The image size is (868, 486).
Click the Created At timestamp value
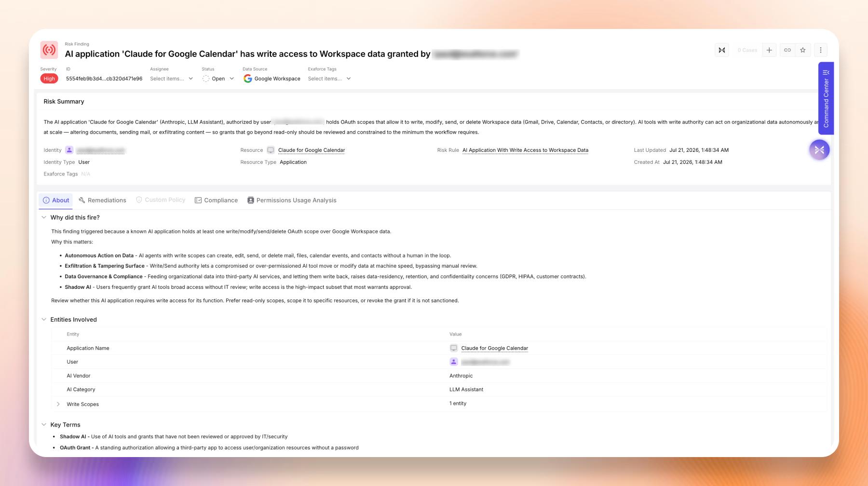tap(692, 162)
